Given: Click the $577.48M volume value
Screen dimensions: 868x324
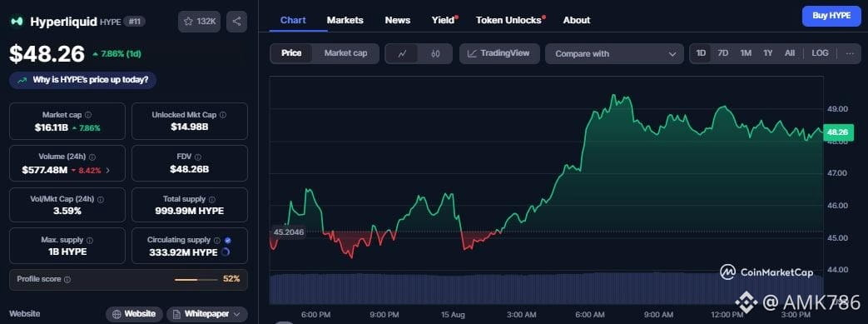Looking at the screenshot, I should (x=45, y=171).
